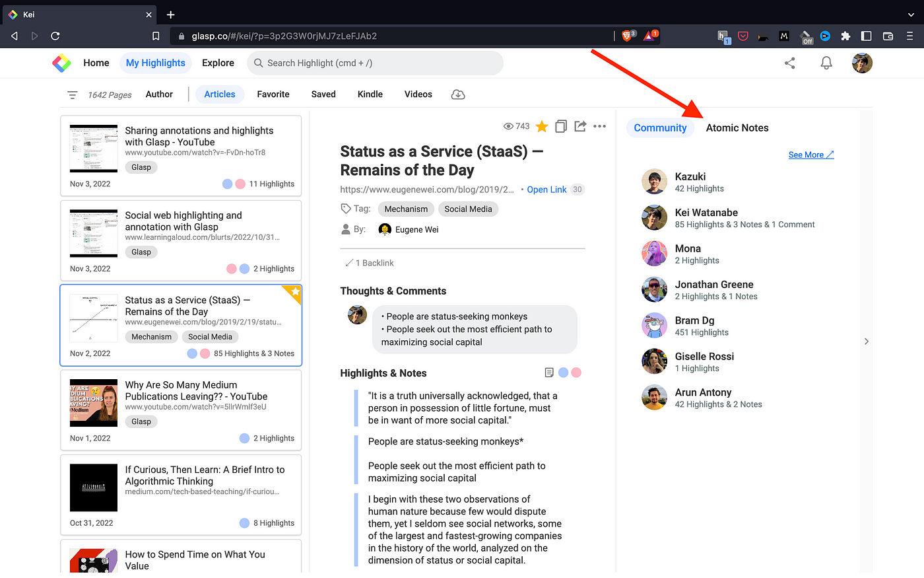The width and height of the screenshot is (924, 578).
Task: Click the 1 Backlink link
Action: pos(369,263)
